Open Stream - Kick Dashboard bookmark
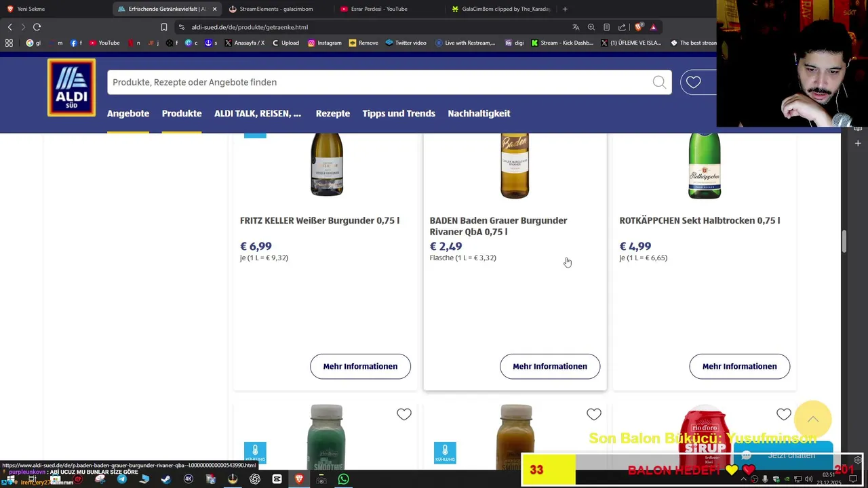Image resolution: width=868 pixels, height=488 pixels. [562, 43]
